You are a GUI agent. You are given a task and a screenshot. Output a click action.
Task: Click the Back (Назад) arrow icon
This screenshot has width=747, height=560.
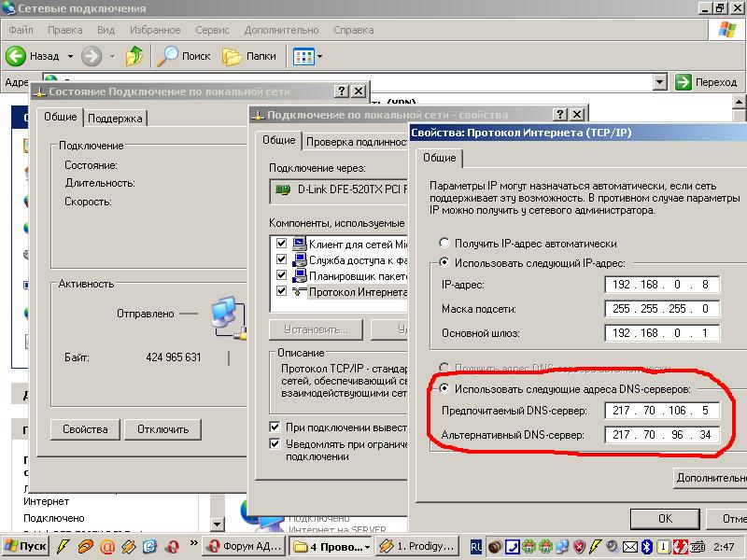[16, 56]
